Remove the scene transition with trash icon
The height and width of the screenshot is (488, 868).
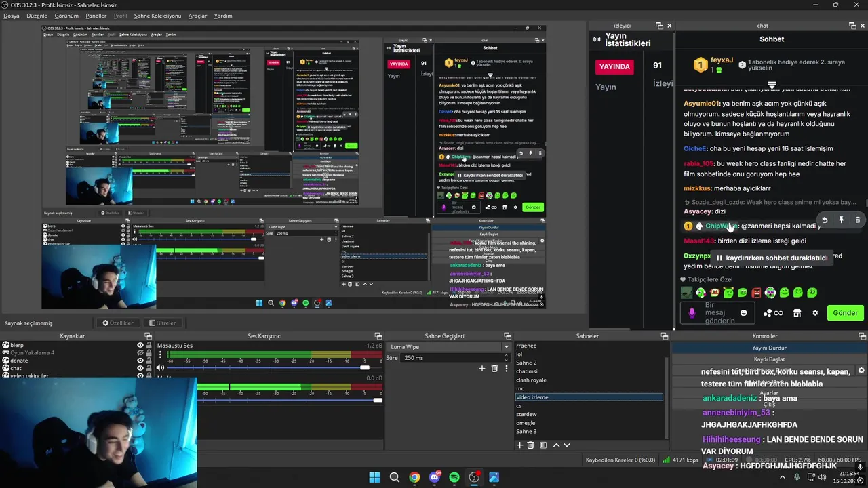coord(494,369)
